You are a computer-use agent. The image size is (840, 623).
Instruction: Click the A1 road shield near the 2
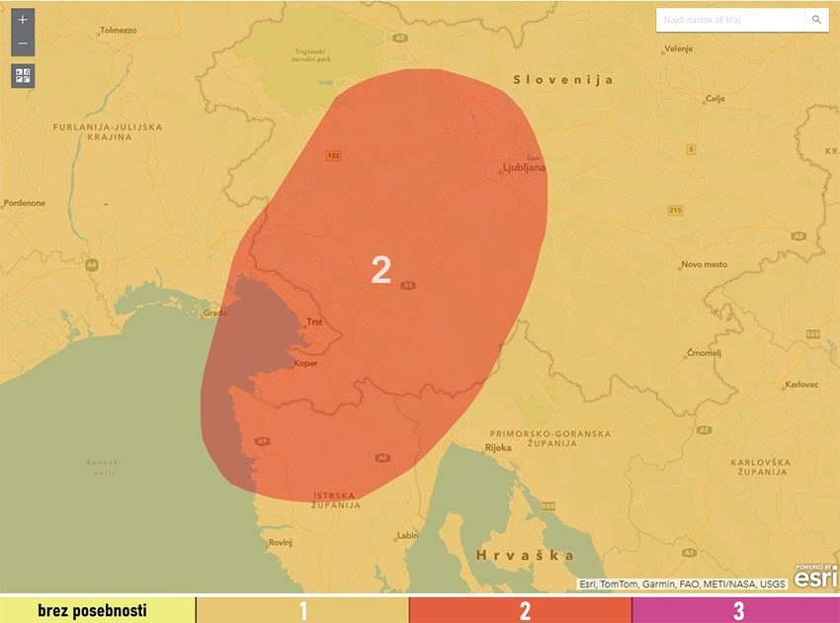408,286
